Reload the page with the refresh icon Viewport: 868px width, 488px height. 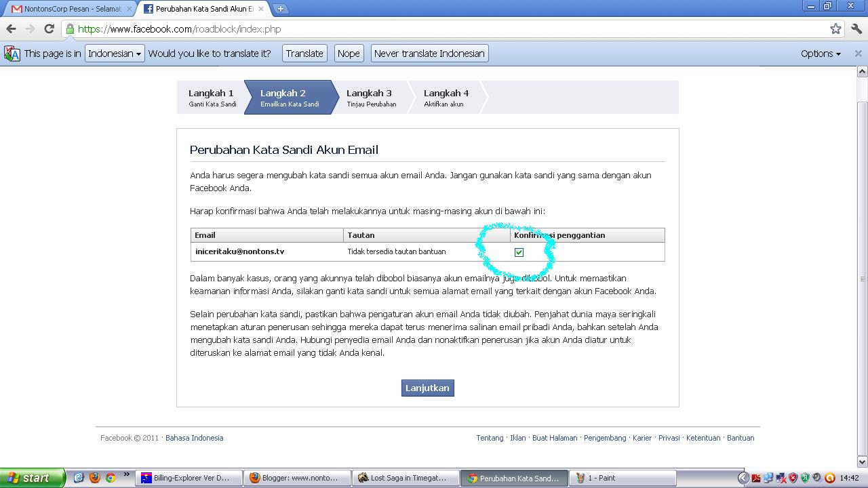(49, 28)
